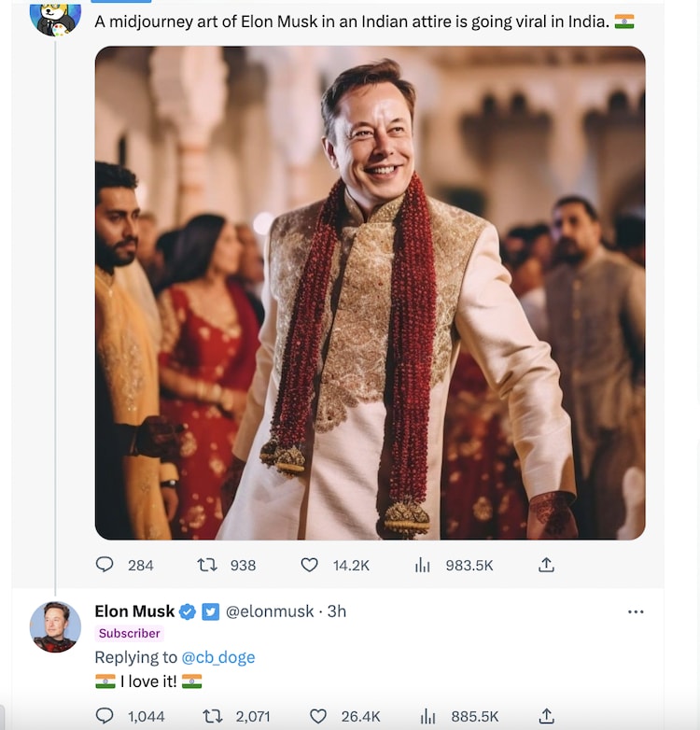Retweet the reply with 2,071 retweets
The image size is (700, 730).
213,716
